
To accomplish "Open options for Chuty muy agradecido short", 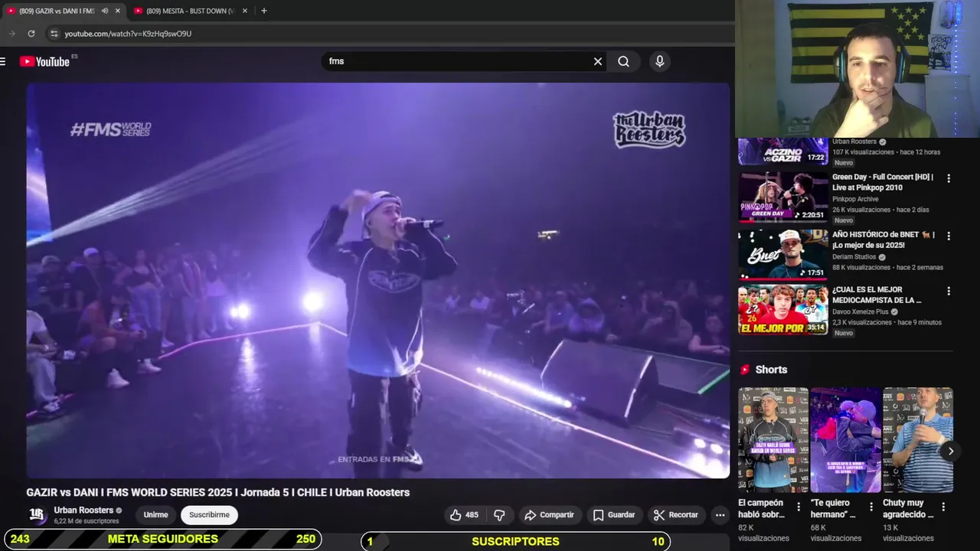I will click(943, 507).
